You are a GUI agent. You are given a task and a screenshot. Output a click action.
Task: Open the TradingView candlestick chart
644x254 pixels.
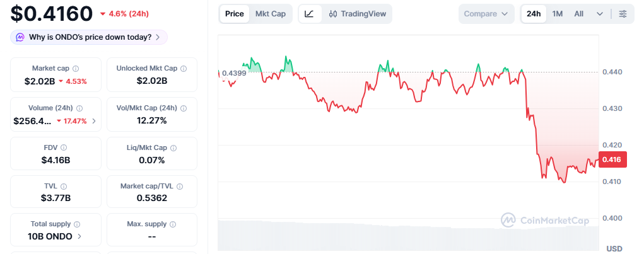[x=357, y=14]
